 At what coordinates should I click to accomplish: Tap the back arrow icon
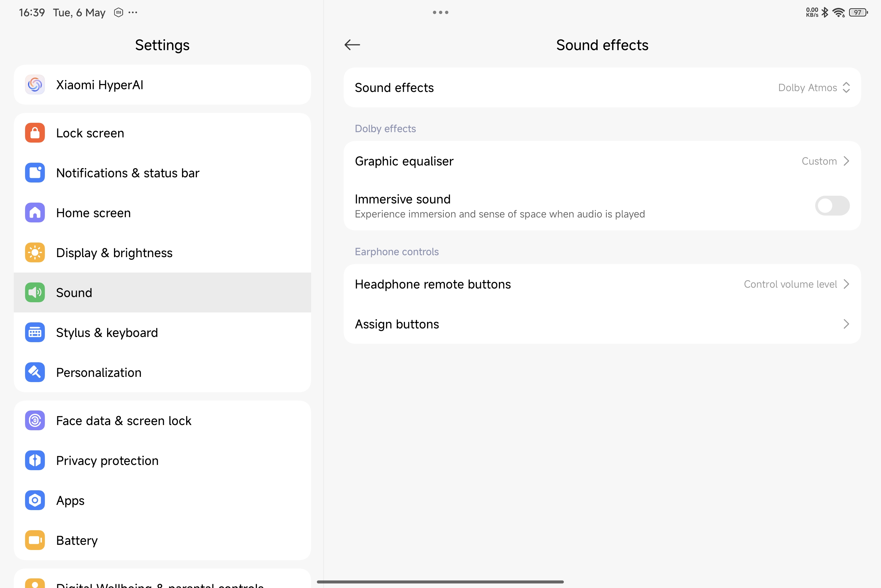pos(352,45)
